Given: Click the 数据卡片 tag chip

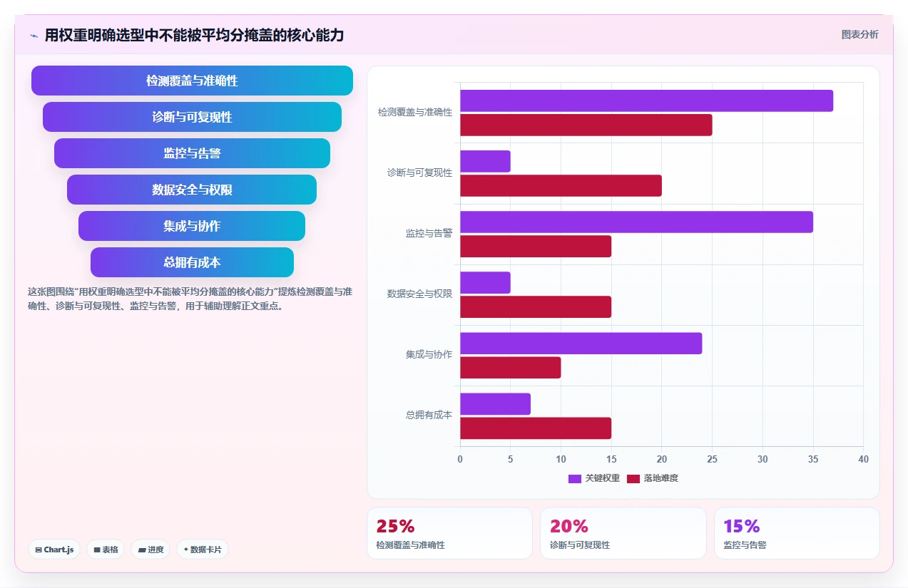Looking at the screenshot, I should (x=203, y=550).
